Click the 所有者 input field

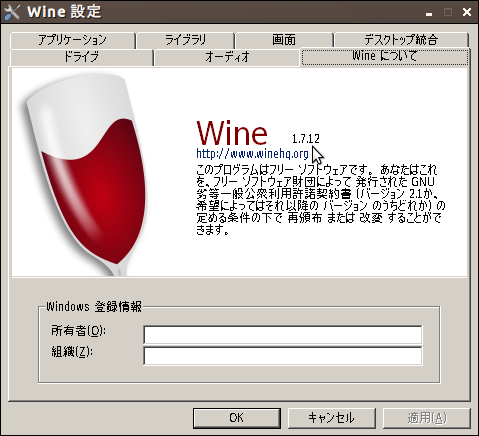tap(283, 335)
